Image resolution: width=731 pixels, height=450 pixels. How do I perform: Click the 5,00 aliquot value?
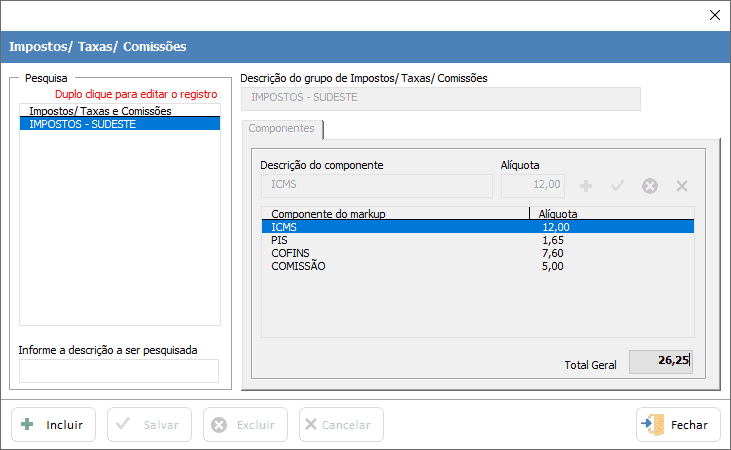point(553,266)
